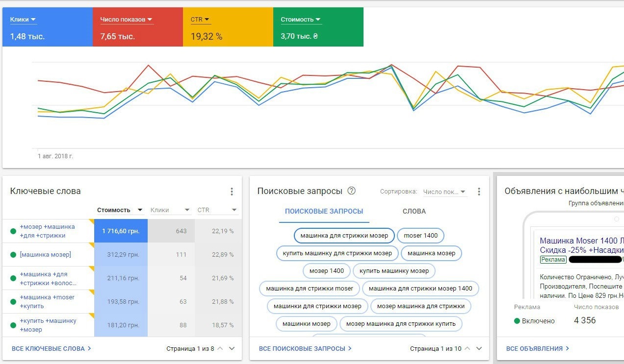
Task: Click the 1 716,60 грн. cost cell
Action: [121, 231]
